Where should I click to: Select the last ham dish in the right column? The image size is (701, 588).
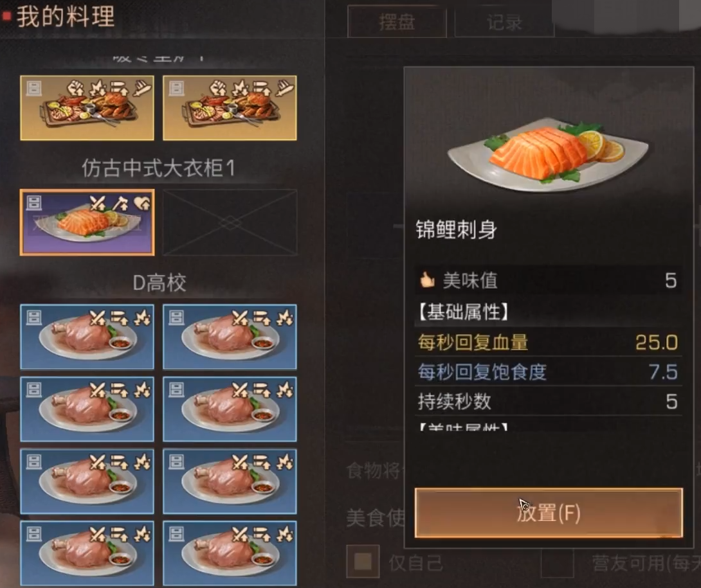[x=230, y=553]
